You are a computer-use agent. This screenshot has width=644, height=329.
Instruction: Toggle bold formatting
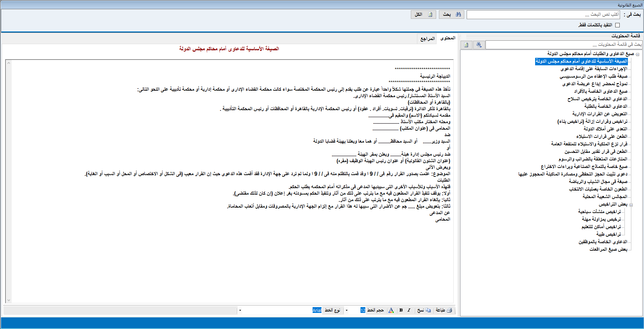[x=401, y=310]
